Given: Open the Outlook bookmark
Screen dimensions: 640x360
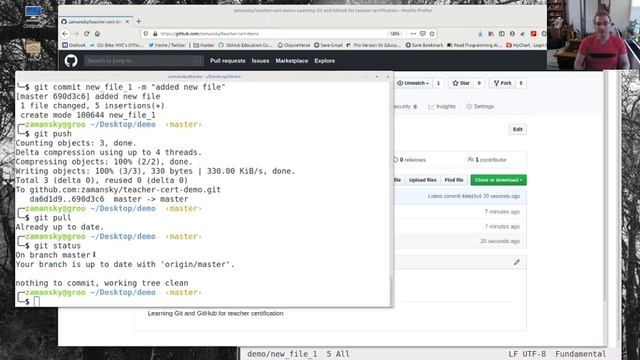Looking at the screenshot, I should [74, 45].
